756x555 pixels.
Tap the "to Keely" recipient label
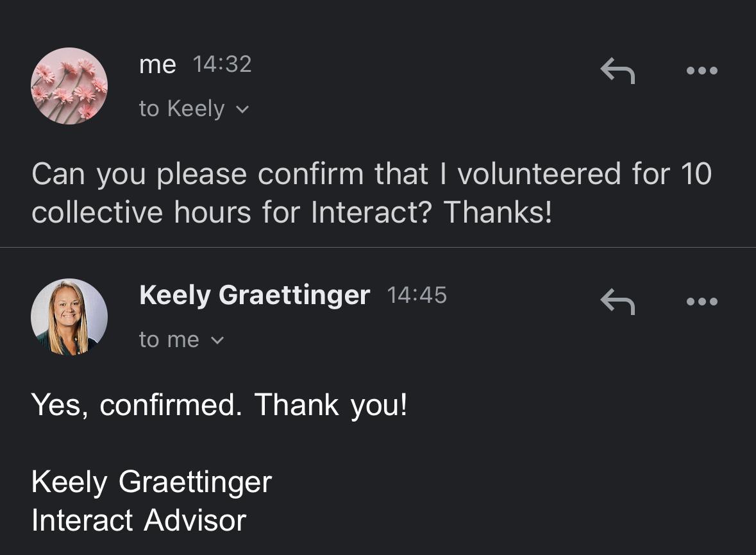click(181, 108)
